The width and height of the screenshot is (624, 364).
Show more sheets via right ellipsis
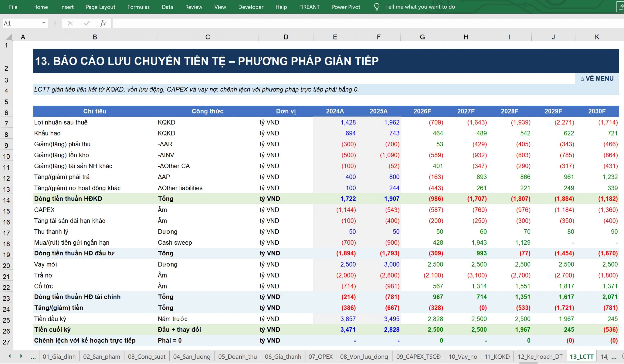coord(614,357)
